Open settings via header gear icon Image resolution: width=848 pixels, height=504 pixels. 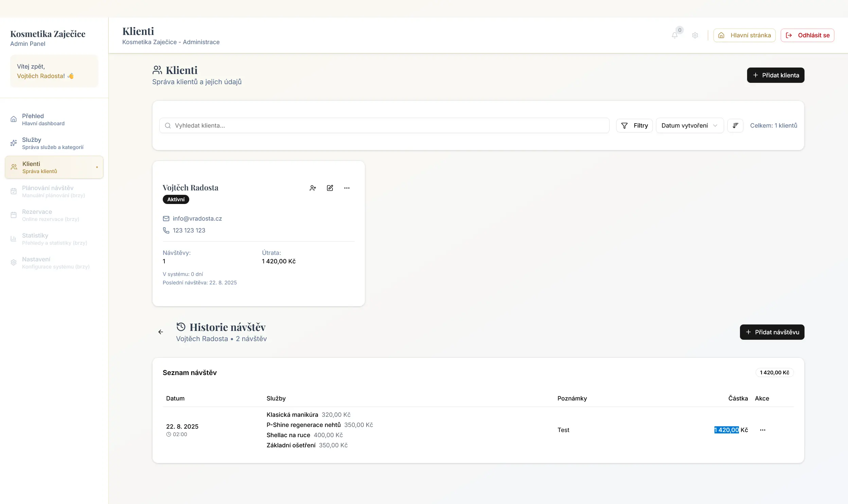[x=695, y=35]
